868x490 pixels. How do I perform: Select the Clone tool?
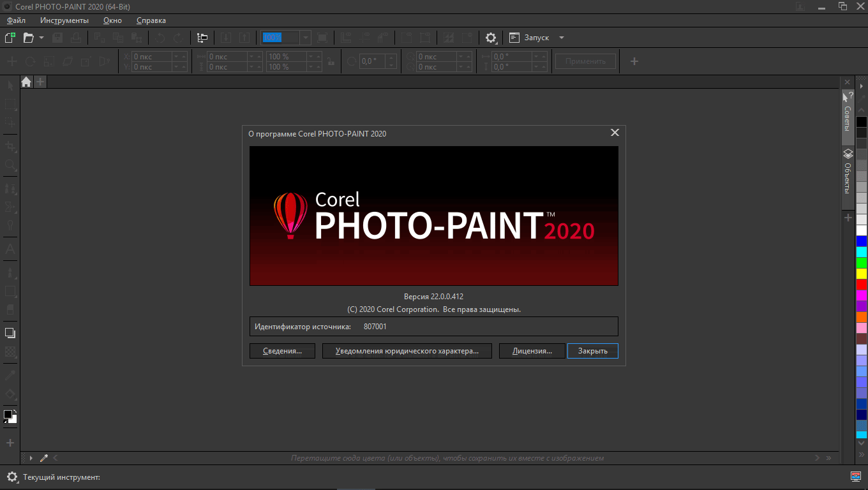tap(10, 189)
